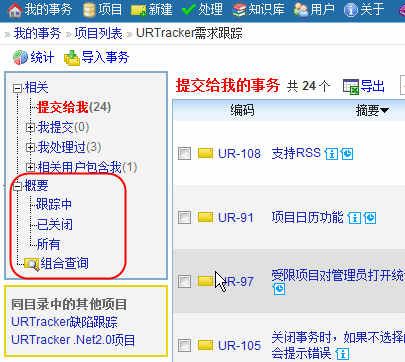Select 提交给我(24) in the tree

pos(74,107)
